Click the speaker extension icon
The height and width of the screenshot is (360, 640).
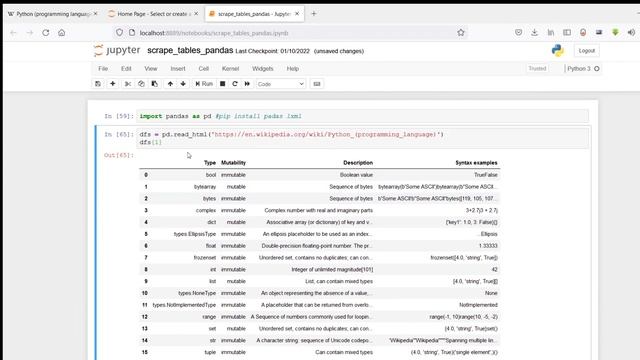click(631, 33)
